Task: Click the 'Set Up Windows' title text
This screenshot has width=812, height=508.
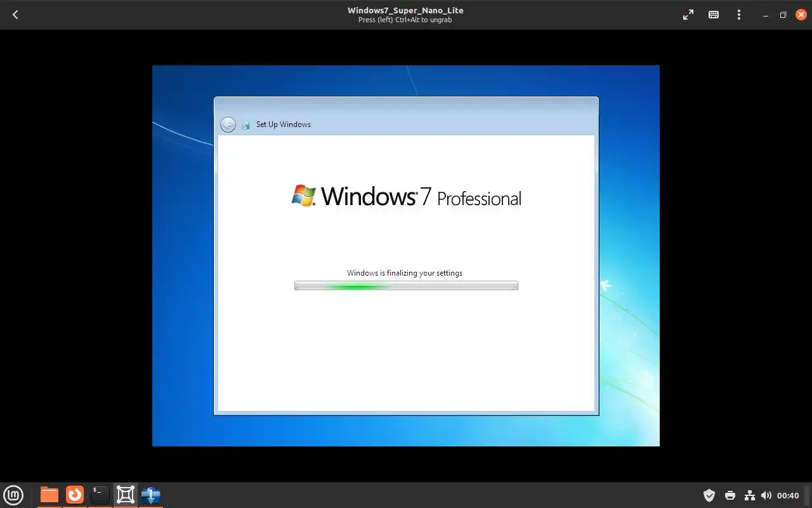Action: pos(284,124)
